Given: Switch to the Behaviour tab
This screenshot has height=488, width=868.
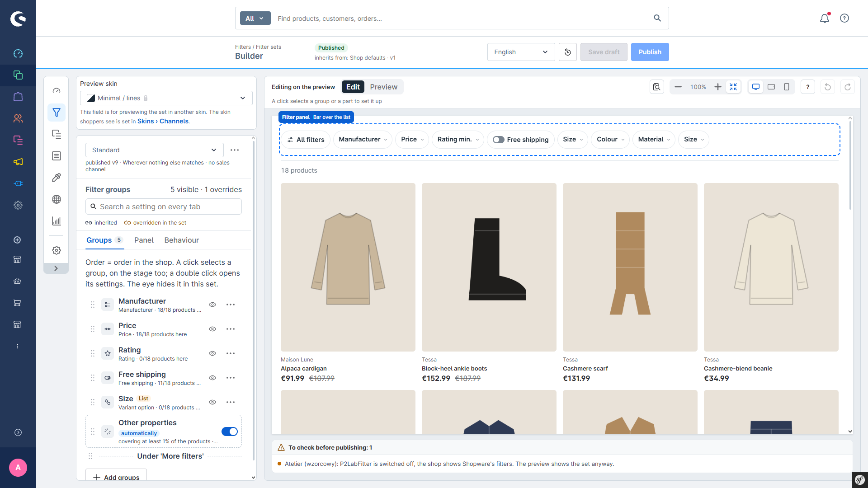Looking at the screenshot, I should (x=182, y=240).
